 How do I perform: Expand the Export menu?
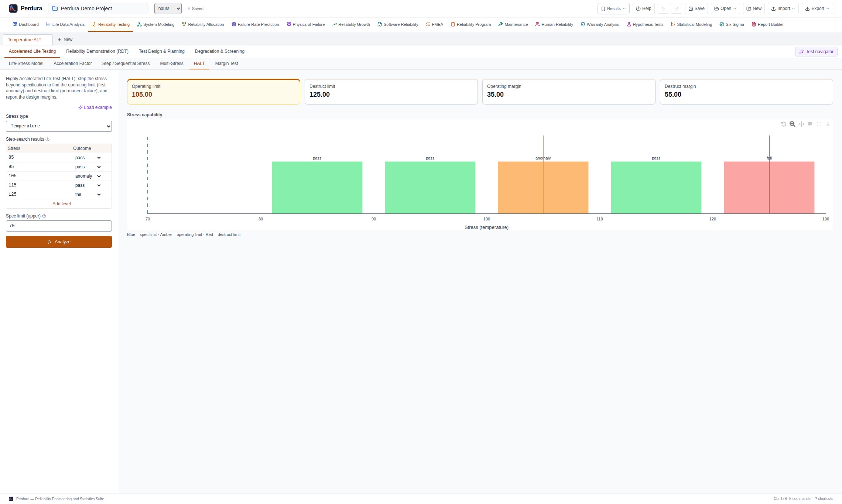(x=817, y=8)
